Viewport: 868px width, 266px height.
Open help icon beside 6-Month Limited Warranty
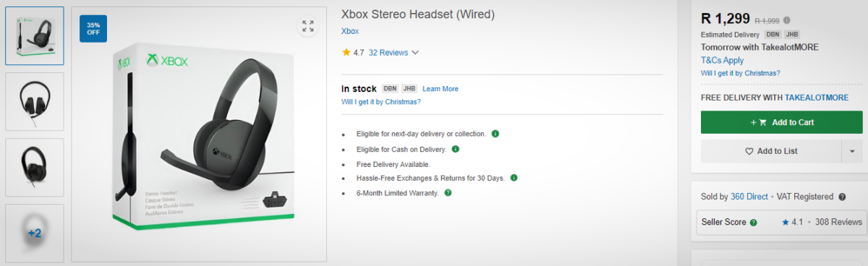pyautogui.click(x=448, y=193)
